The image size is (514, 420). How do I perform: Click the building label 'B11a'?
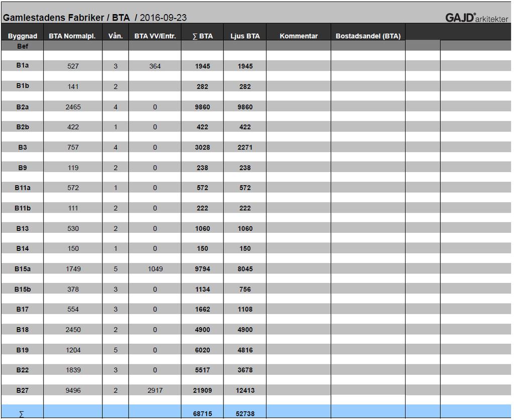(23, 188)
